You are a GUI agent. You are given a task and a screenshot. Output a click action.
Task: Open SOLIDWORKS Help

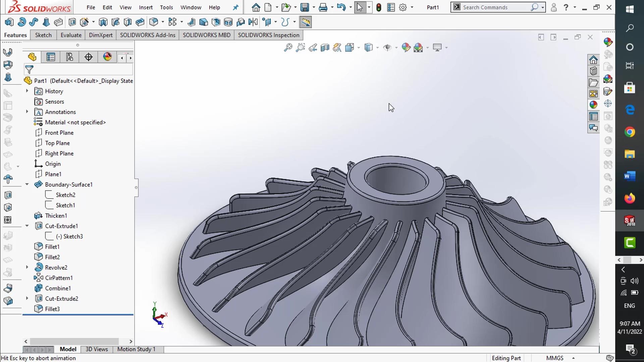[566, 7]
